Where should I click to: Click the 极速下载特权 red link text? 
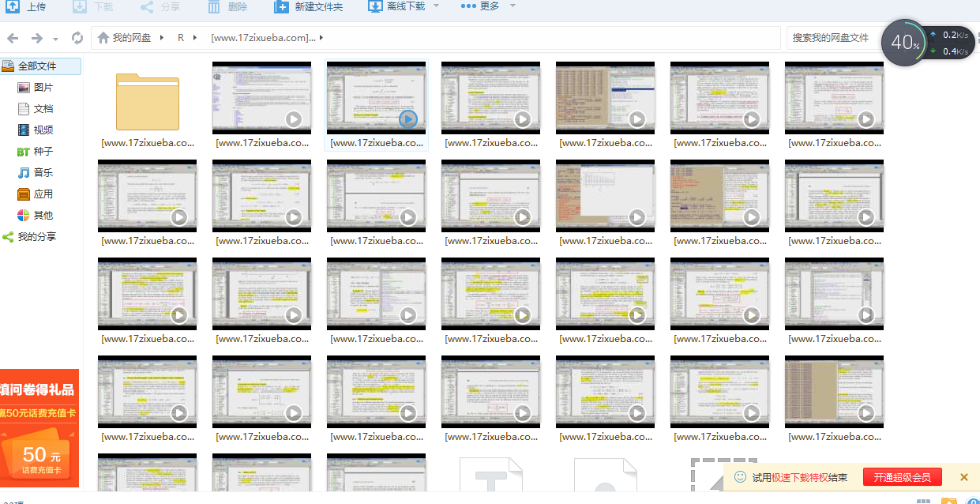click(800, 477)
